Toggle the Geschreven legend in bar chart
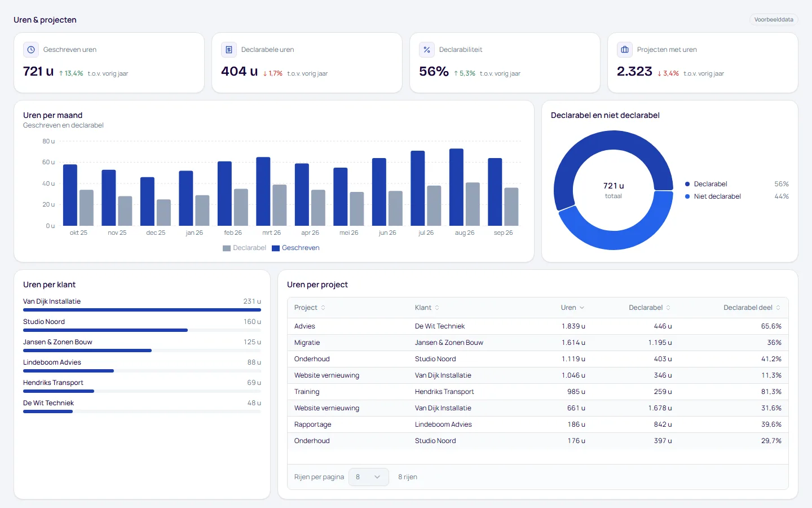812x508 pixels. point(295,248)
